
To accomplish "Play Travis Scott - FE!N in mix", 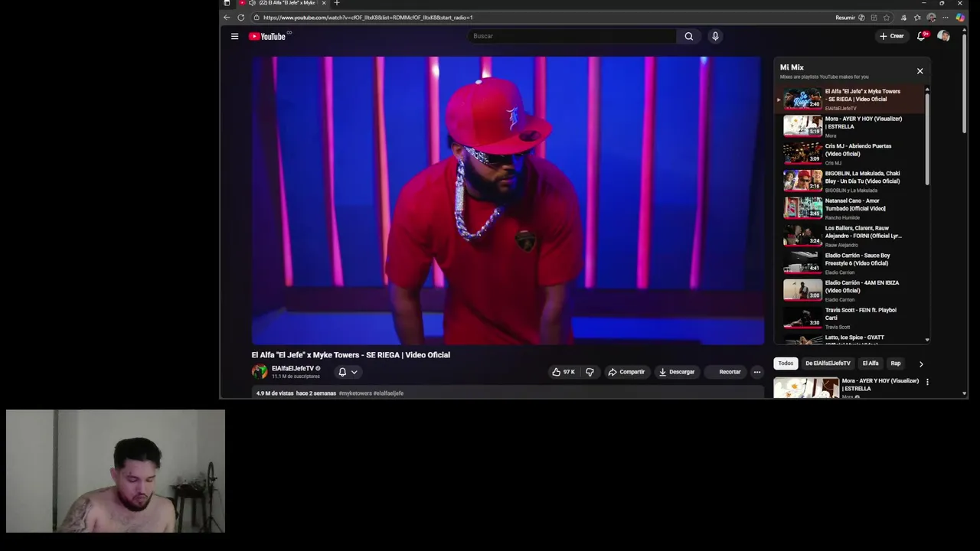I will click(851, 318).
